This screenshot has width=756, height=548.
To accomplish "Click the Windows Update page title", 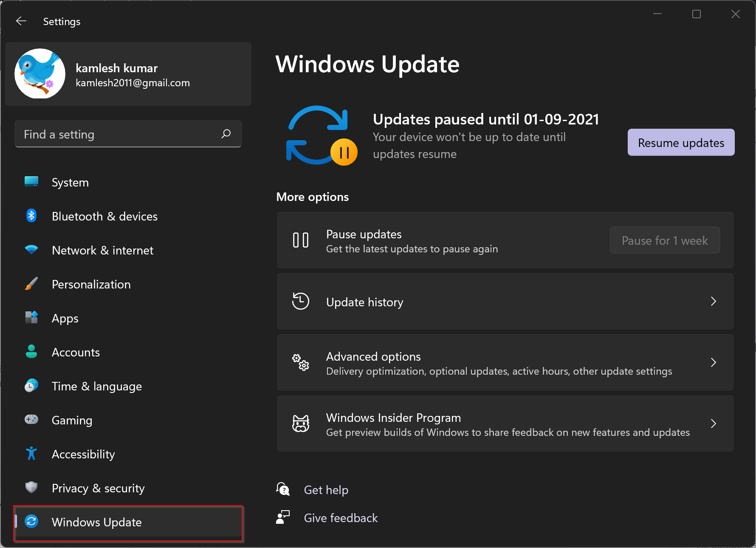I will tap(367, 64).
